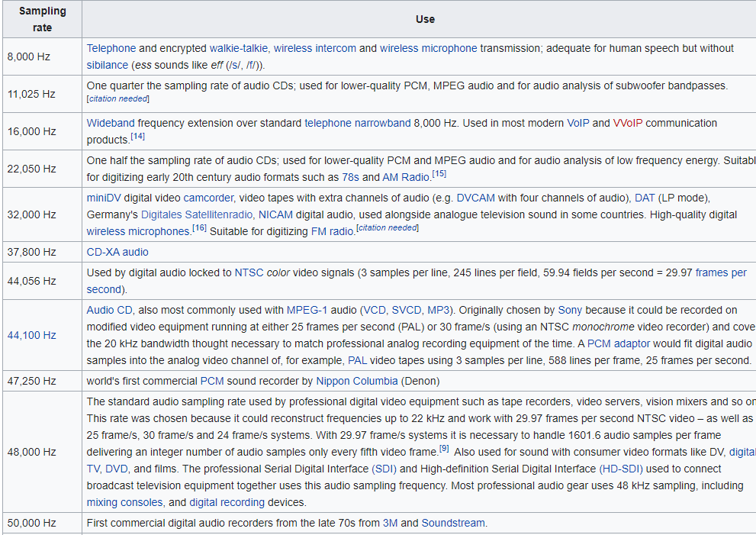Jump to reference [9]
The image size is (756, 535).
click(445, 449)
